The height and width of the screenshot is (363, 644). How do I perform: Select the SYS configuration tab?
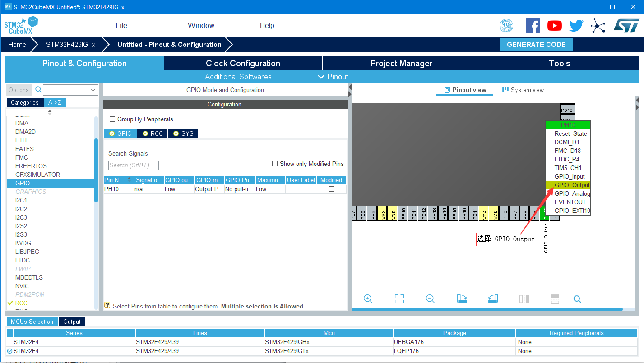(183, 133)
